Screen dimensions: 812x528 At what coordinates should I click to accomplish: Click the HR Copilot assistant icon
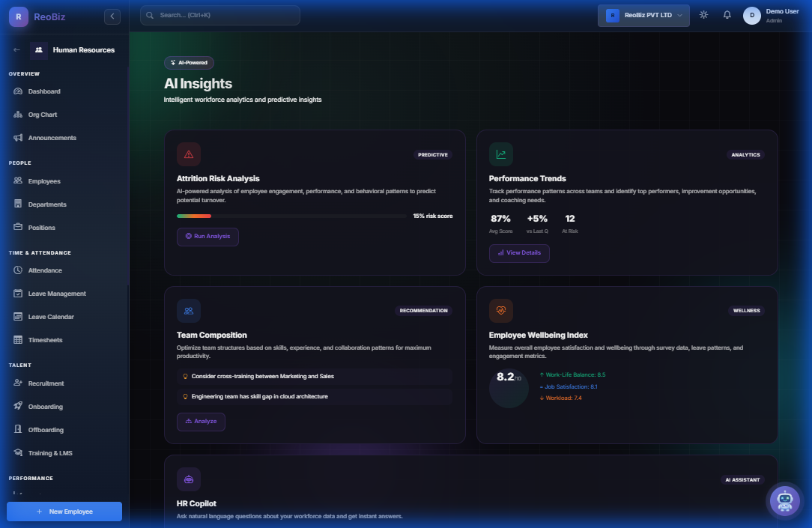(x=188, y=479)
